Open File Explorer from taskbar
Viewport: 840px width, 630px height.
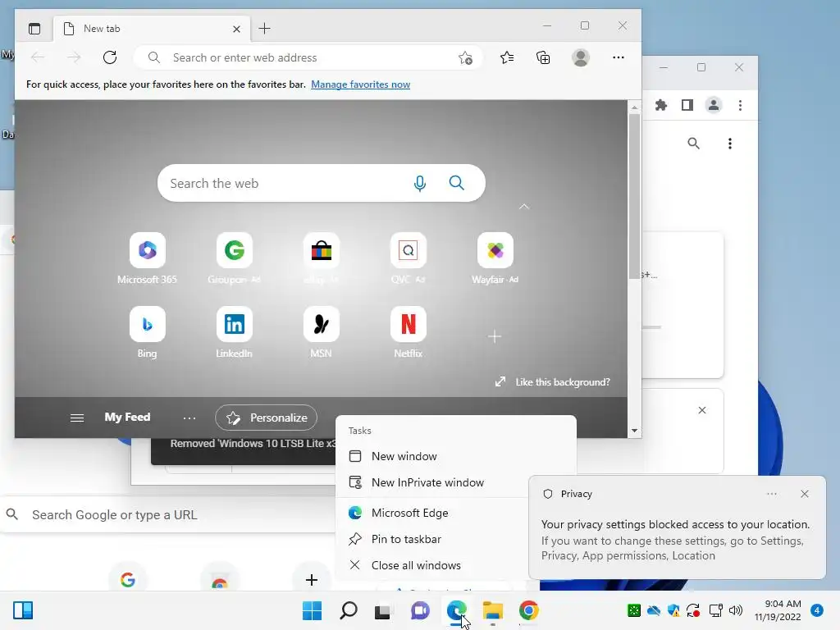[x=492, y=610]
